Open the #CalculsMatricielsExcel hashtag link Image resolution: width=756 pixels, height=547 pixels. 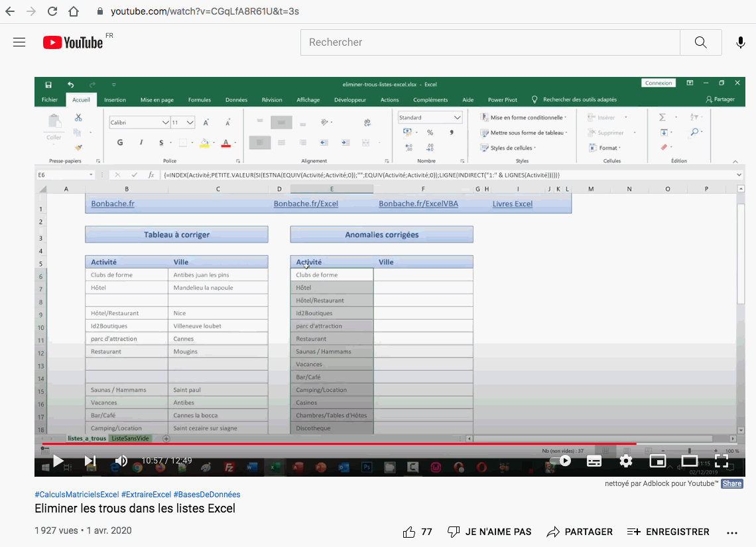click(x=77, y=495)
